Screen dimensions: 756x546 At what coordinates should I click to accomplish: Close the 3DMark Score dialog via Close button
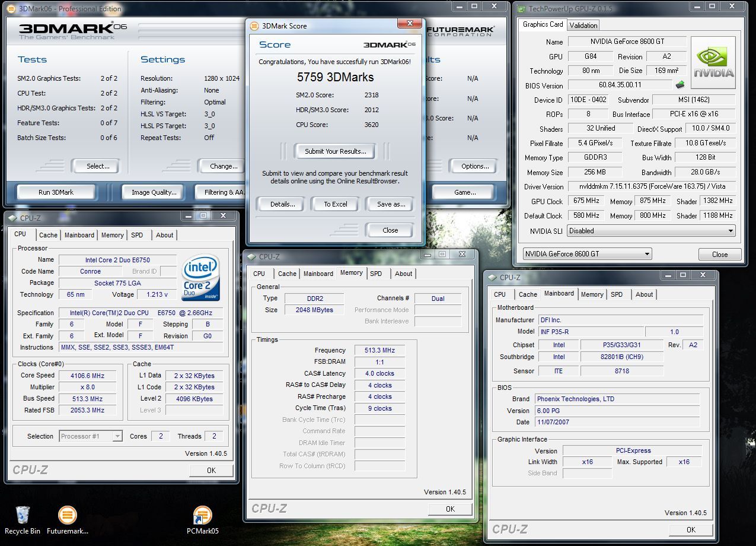[x=390, y=230]
